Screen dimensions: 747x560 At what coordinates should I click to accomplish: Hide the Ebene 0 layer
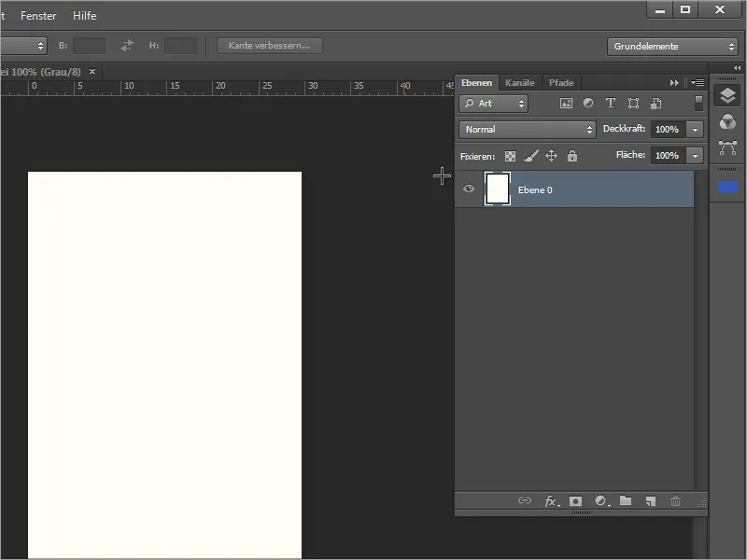pyautogui.click(x=469, y=189)
